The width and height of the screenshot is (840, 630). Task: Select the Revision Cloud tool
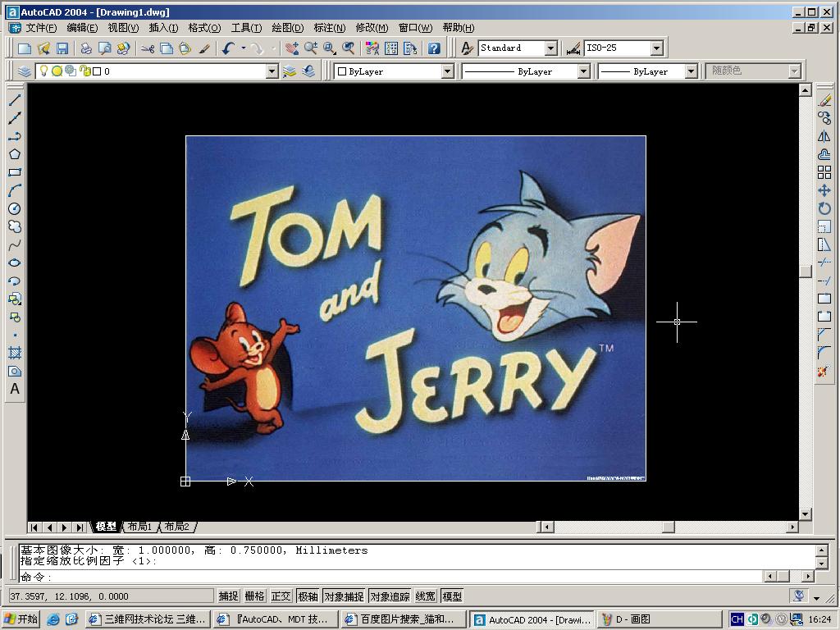point(15,226)
